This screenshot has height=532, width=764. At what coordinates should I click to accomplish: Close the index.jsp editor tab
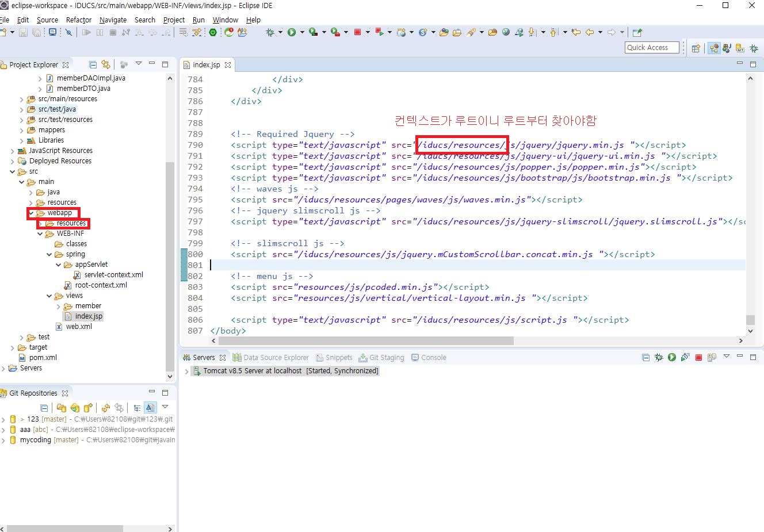(x=228, y=65)
